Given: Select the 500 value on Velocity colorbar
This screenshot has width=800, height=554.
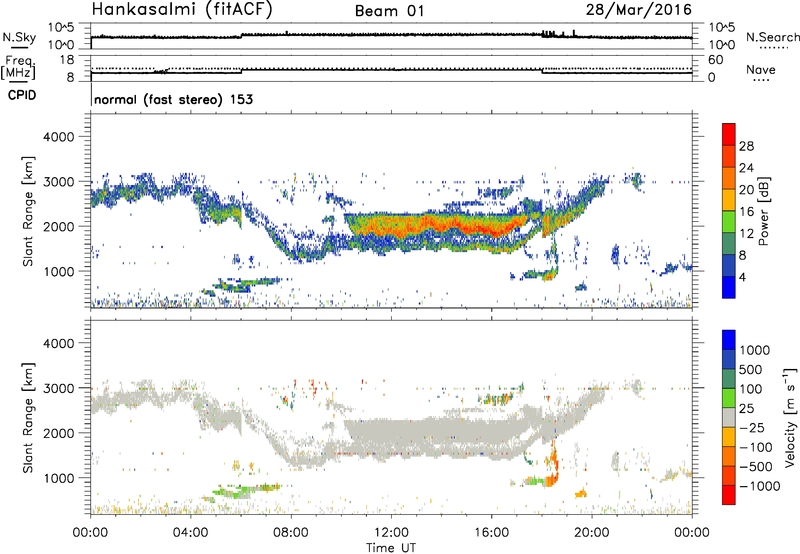Looking at the screenshot, I should [x=750, y=369].
